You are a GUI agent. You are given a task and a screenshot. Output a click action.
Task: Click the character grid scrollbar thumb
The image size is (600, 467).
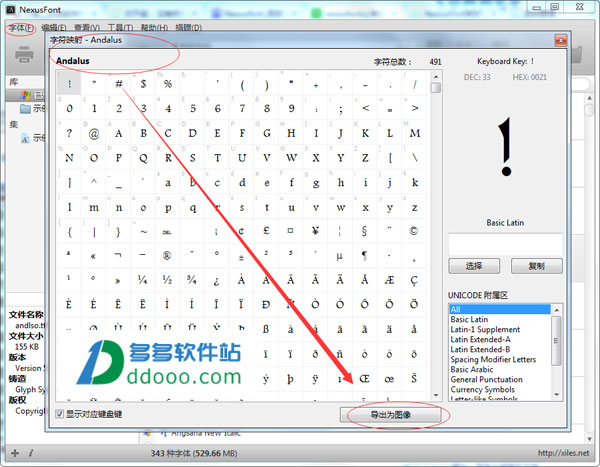(x=436, y=88)
